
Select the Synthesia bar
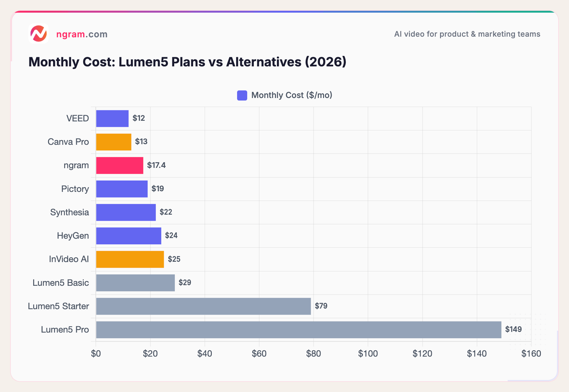pos(126,212)
